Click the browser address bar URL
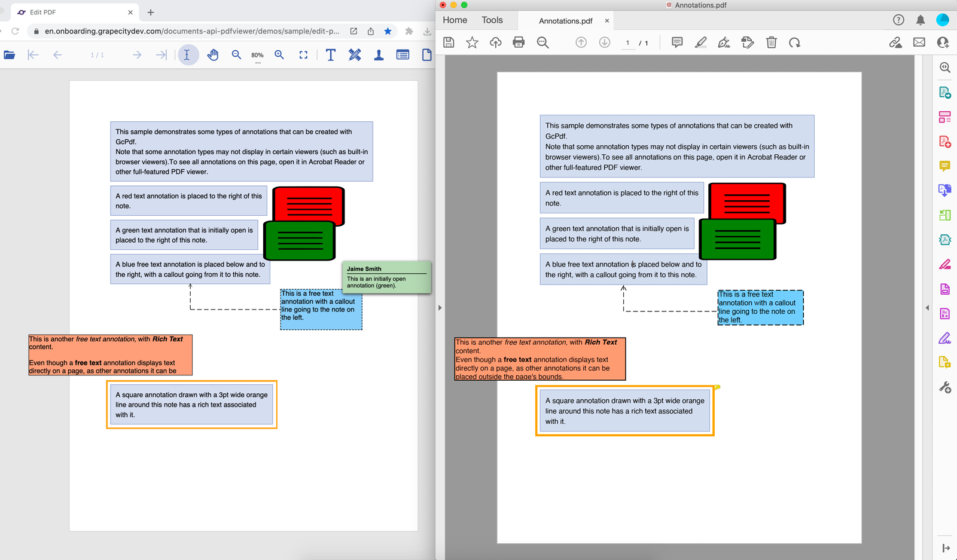The width and height of the screenshot is (957, 560). coord(192,31)
